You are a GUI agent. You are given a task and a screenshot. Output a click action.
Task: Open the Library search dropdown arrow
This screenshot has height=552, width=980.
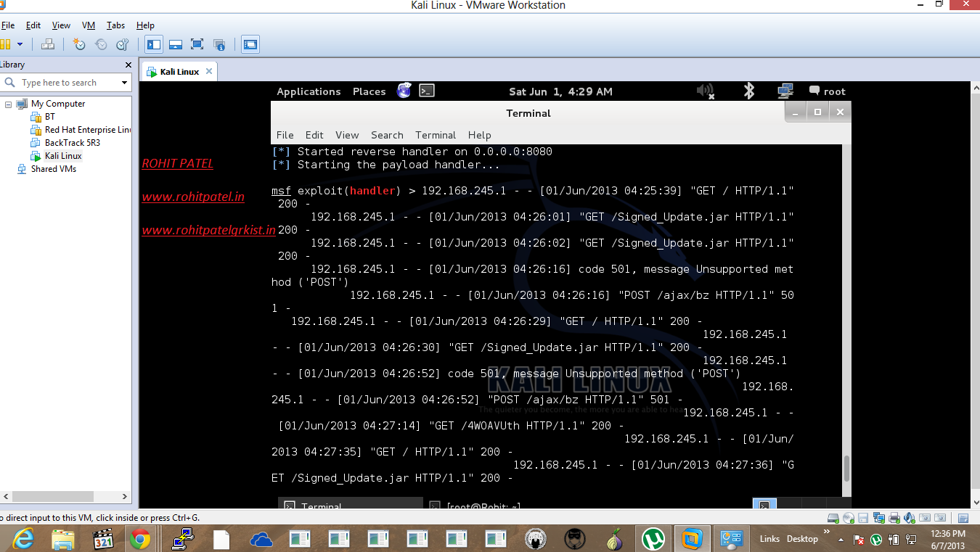pyautogui.click(x=124, y=83)
